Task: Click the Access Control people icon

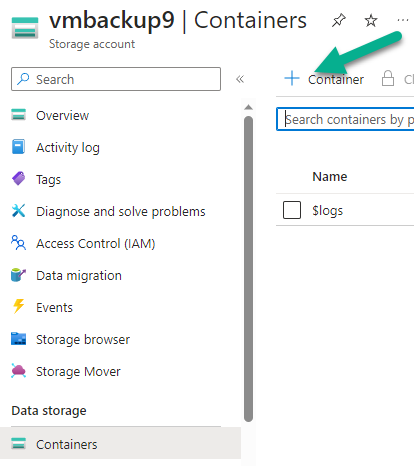Action: tap(18, 243)
